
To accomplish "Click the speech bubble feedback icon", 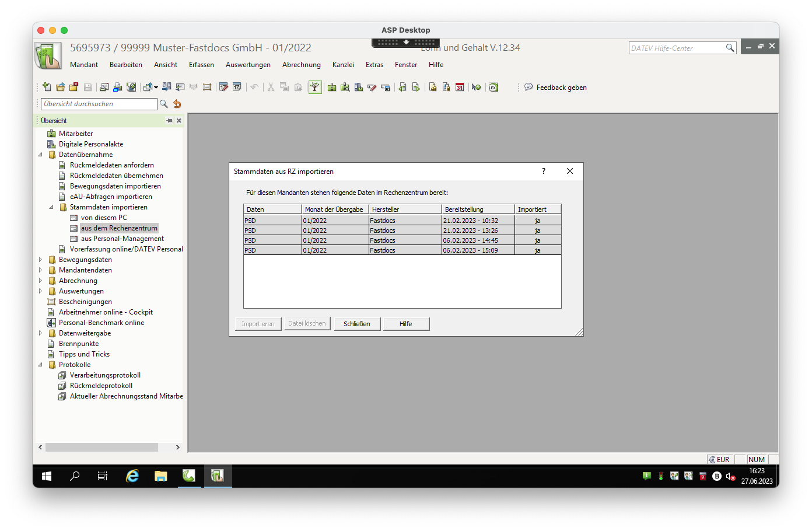I will click(528, 87).
